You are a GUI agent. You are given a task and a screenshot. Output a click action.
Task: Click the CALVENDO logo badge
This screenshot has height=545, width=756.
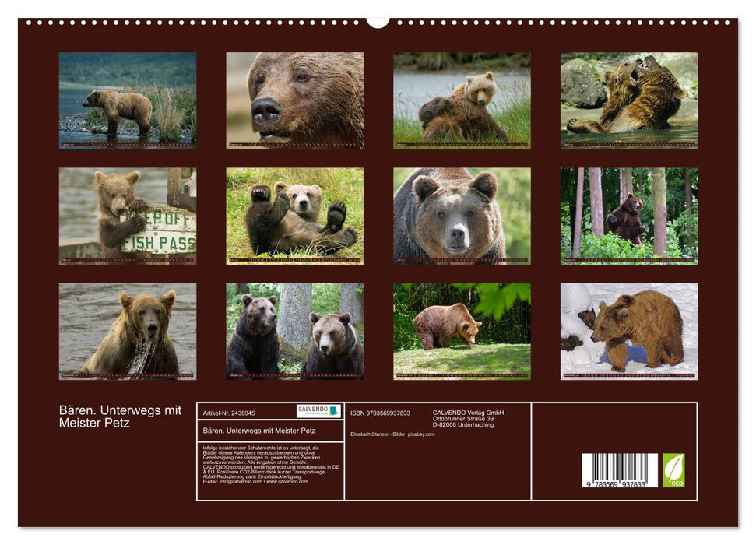318,411
